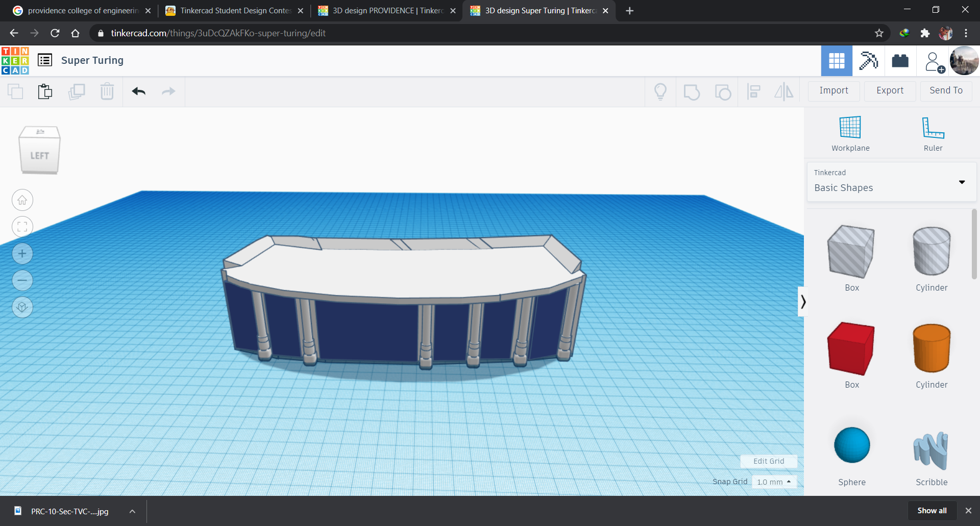Click the Undo icon

[138, 92]
